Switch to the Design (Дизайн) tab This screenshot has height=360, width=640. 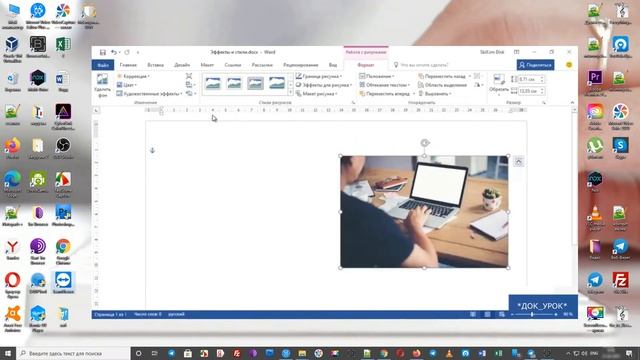pos(182,65)
